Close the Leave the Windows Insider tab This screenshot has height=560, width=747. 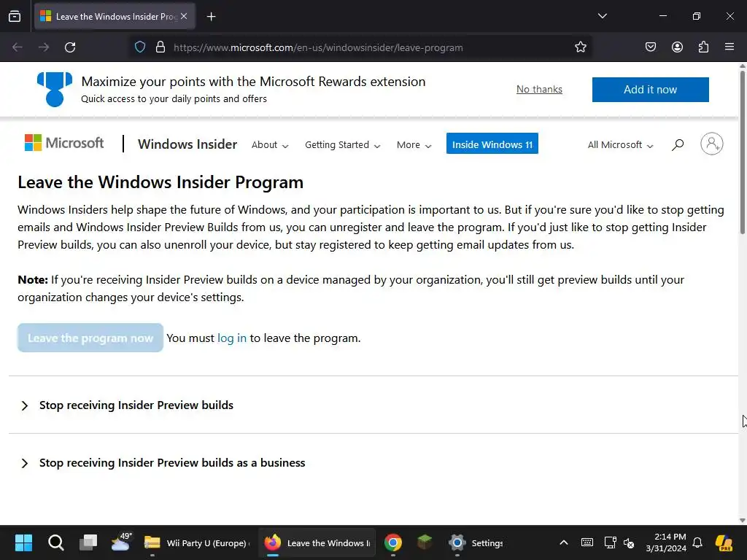(184, 16)
